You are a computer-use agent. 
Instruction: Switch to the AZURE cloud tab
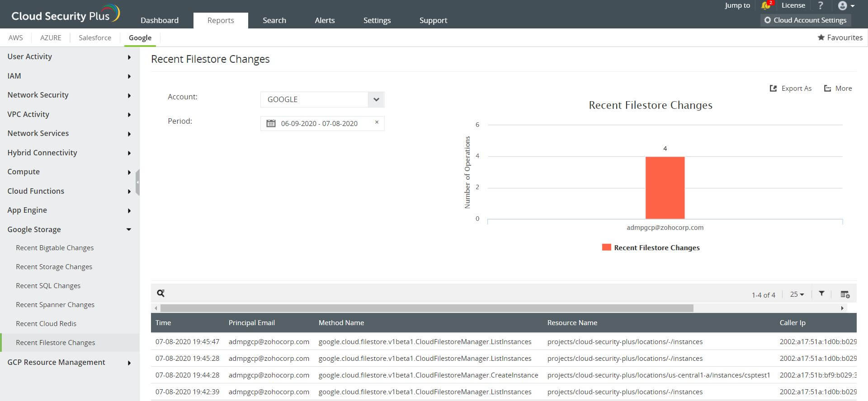pyautogui.click(x=51, y=37)
